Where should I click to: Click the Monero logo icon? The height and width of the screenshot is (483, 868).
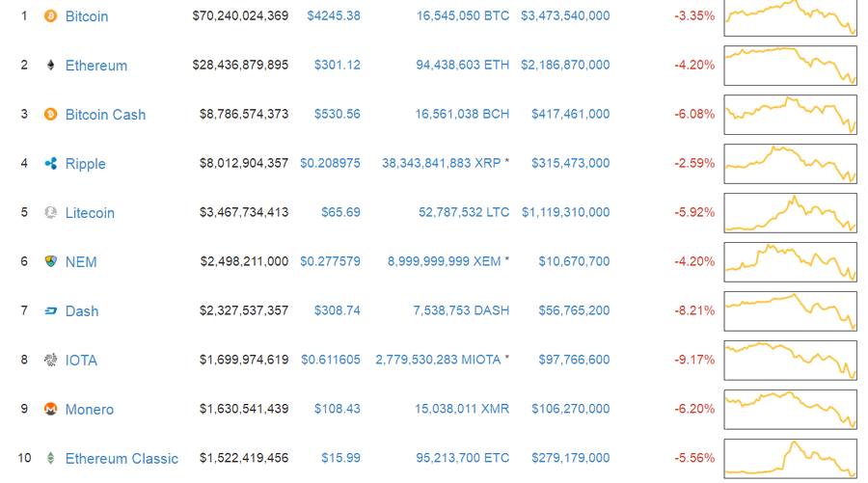pos(50,409)
